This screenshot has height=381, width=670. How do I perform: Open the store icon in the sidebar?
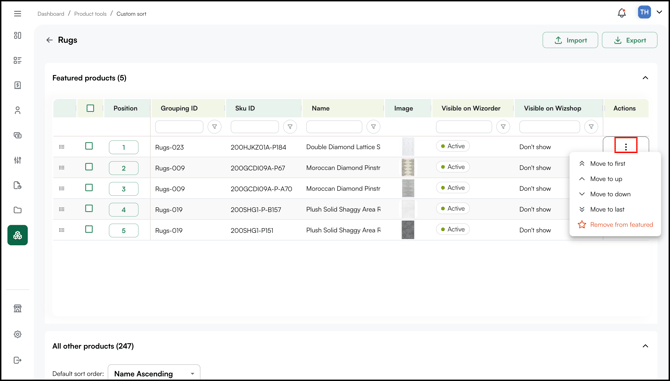pyautogui.click(x=18, y=308)
